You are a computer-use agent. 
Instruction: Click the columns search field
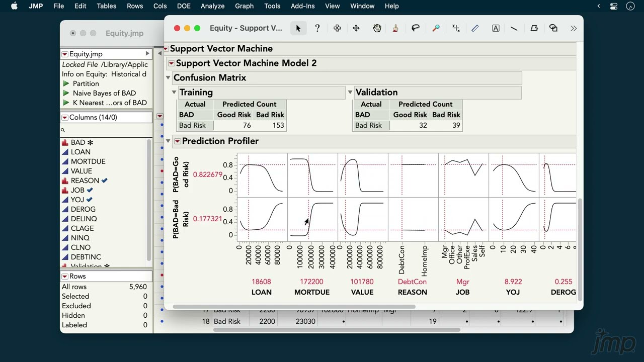point(106,130)
